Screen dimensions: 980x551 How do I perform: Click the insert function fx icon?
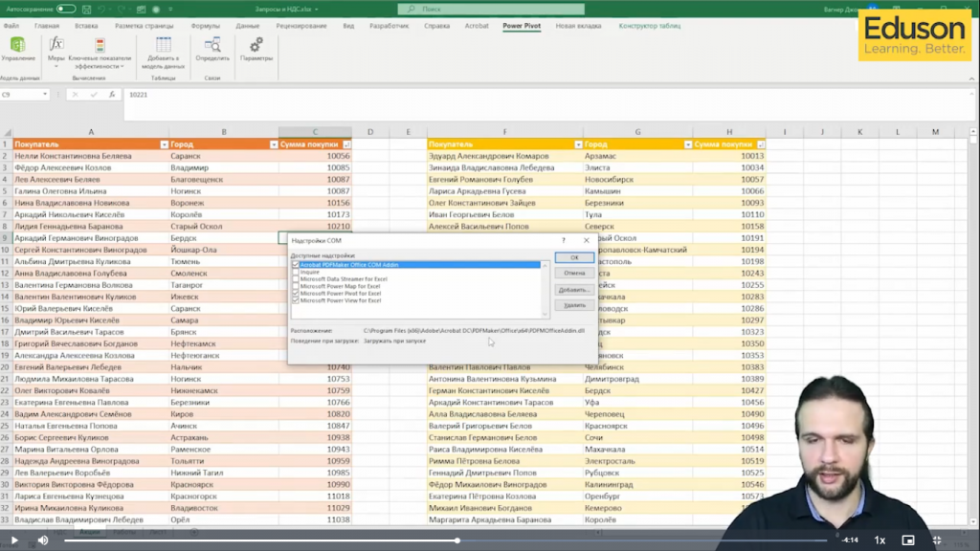(112, 95)
